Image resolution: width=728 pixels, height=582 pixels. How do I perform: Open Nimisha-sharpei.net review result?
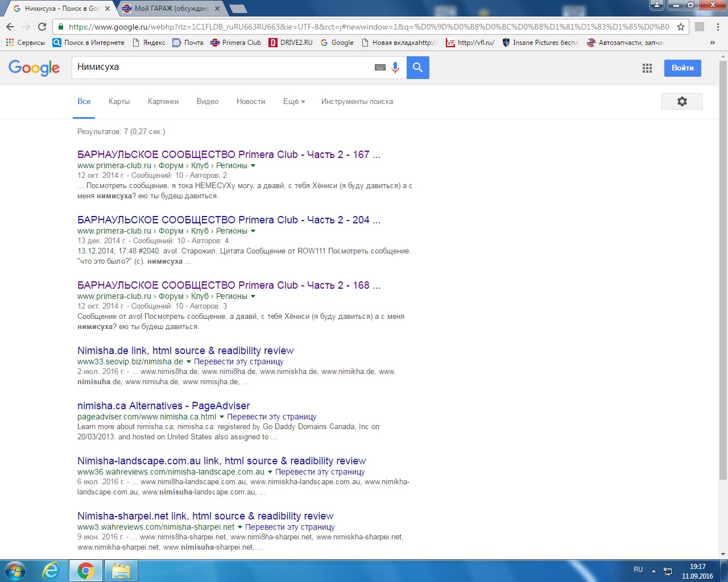[x=205, y=516]
